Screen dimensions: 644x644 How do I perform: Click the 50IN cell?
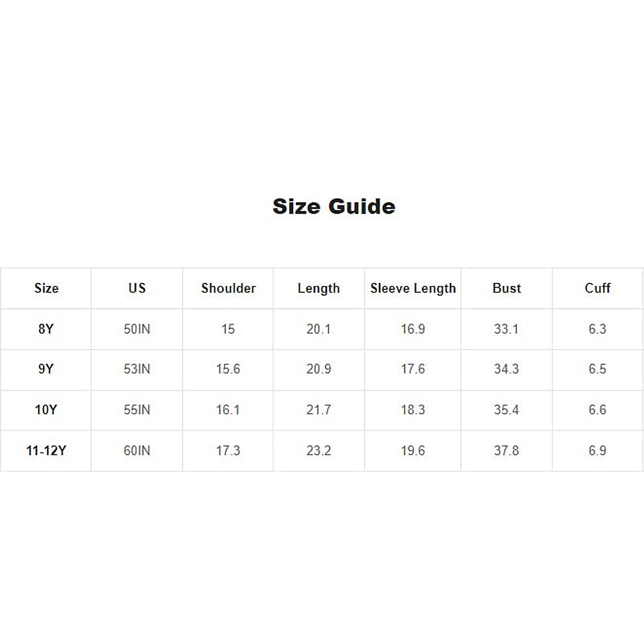[137, 329]
